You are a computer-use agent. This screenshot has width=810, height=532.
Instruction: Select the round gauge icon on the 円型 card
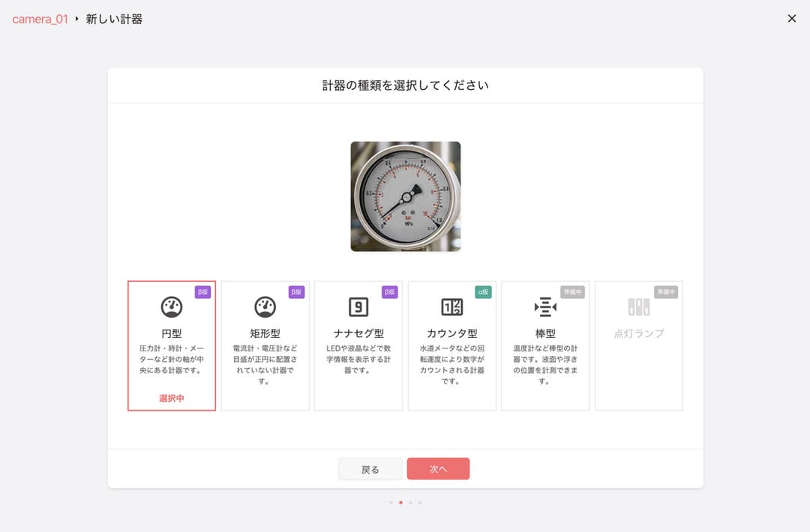172,306
